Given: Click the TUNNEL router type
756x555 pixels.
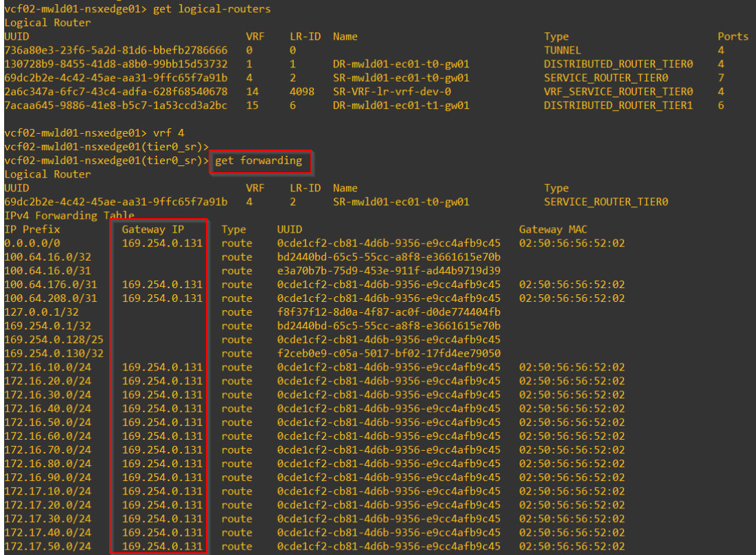Looking at the screenshot, I should [x=562, y=50].
